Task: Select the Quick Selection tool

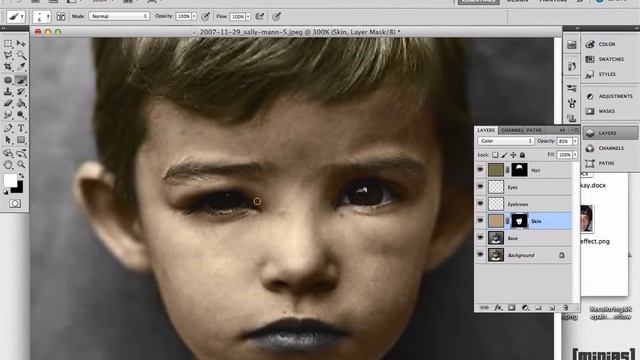Action: 21,55
